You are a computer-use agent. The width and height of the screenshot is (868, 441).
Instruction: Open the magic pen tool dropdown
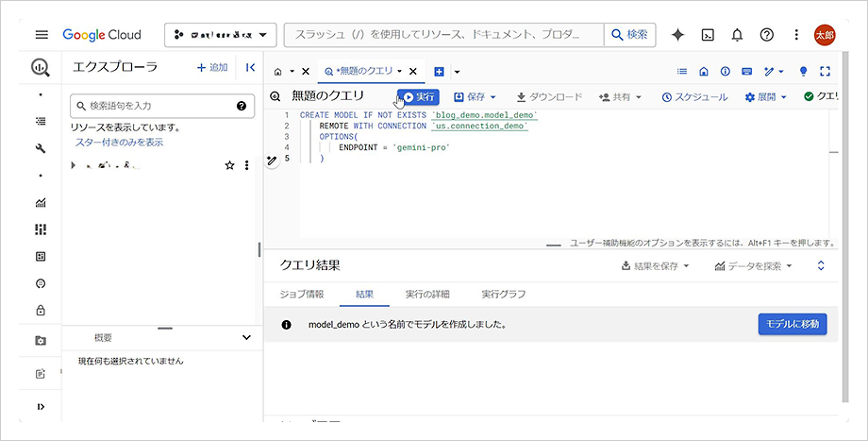tap(774, 72)
